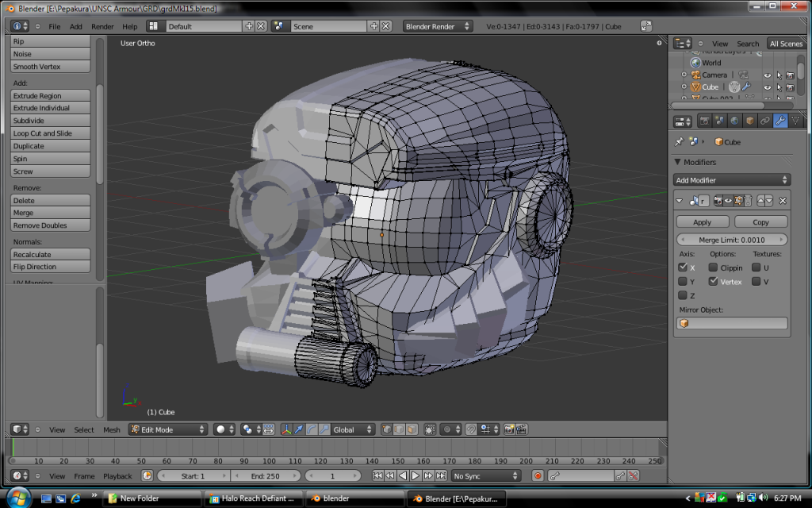812x508 pixels.
Task: Jump to last frame in timeline
Action: [441, 476]
